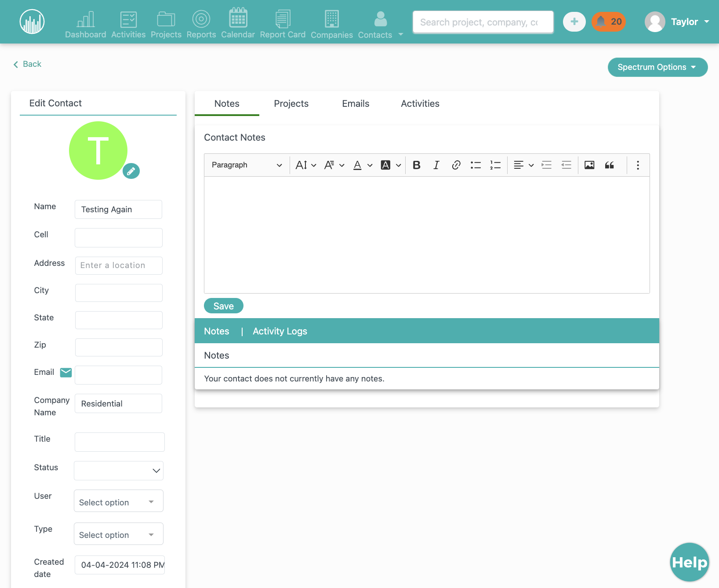Toggle bold formatting in notes editor
This screenshot has height=588, width=719.
(x=417, y=165)
